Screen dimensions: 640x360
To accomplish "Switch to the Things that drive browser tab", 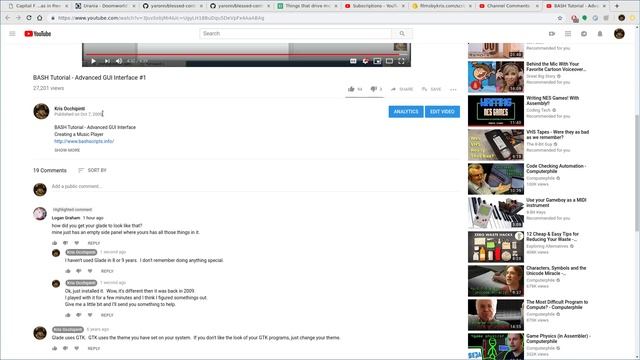I will coord(307,6).
